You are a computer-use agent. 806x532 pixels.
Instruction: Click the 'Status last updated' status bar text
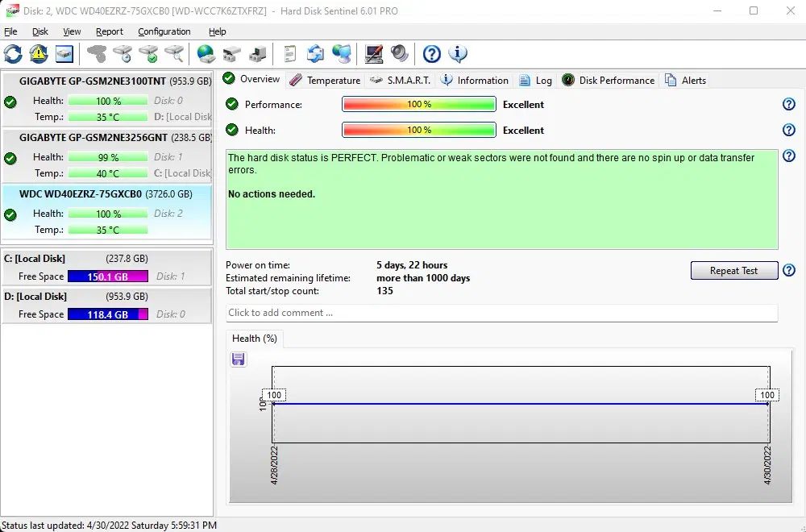109,526
